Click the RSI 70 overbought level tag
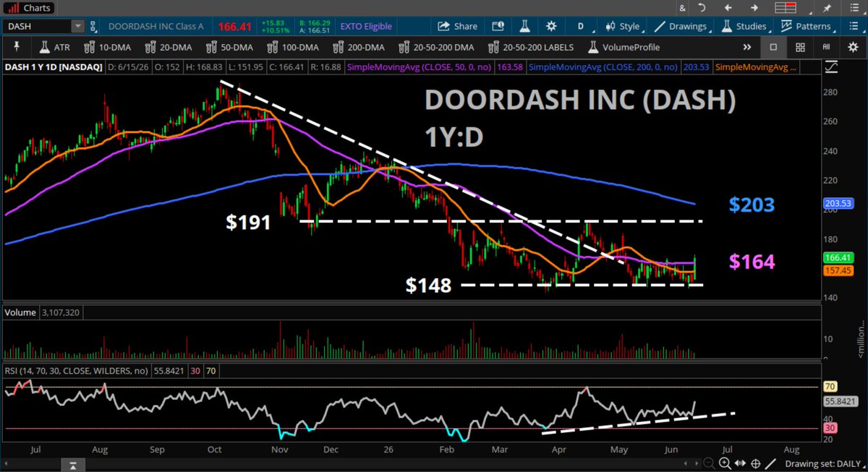Image resolution: width=868 pixels, height=472 pixels. 829,387
